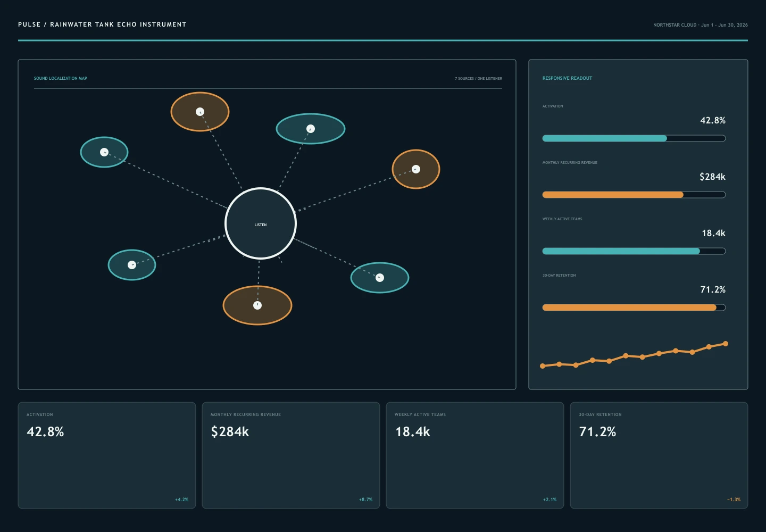Open the 71.2% value in the bottom card
766x532 pixels.
pos(597,431)
